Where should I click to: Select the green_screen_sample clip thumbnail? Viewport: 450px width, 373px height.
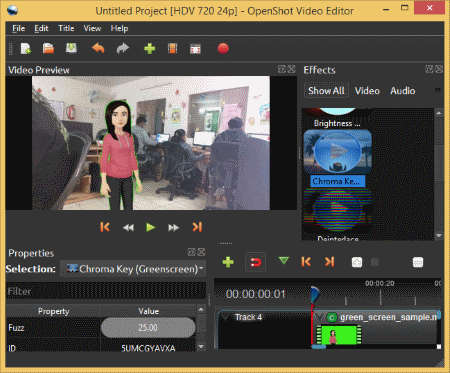point(338,335)
